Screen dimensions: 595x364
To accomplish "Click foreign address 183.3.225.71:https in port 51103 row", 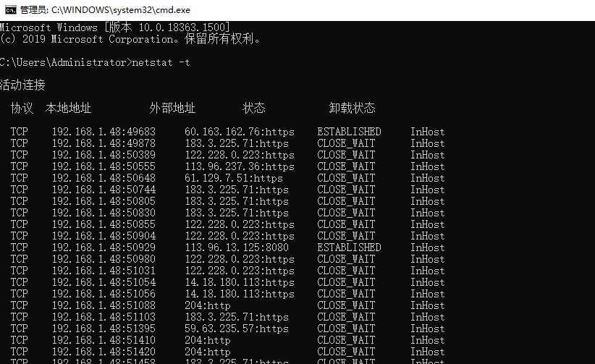I will (237, 317).
